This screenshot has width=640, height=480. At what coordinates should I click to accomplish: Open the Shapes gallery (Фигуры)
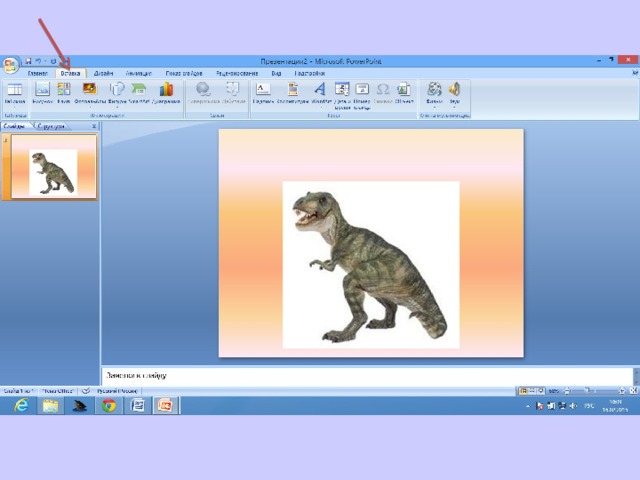point(117,94)
